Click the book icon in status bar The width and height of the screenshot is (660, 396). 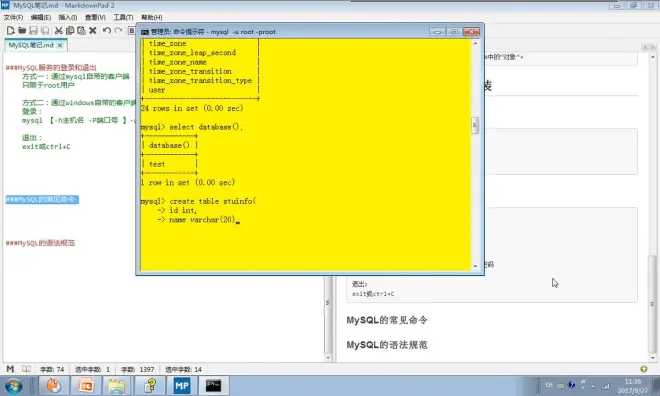point(26,369)
